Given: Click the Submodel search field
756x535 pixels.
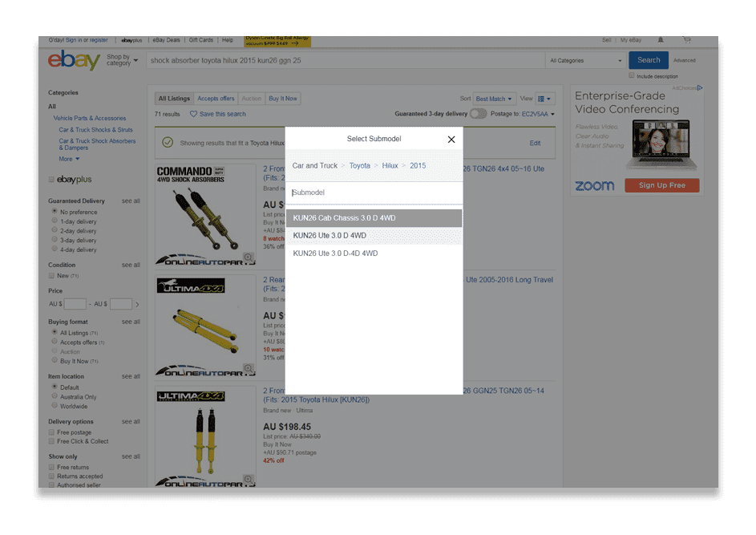Looking at the screenshot, I should click(374, 193).
